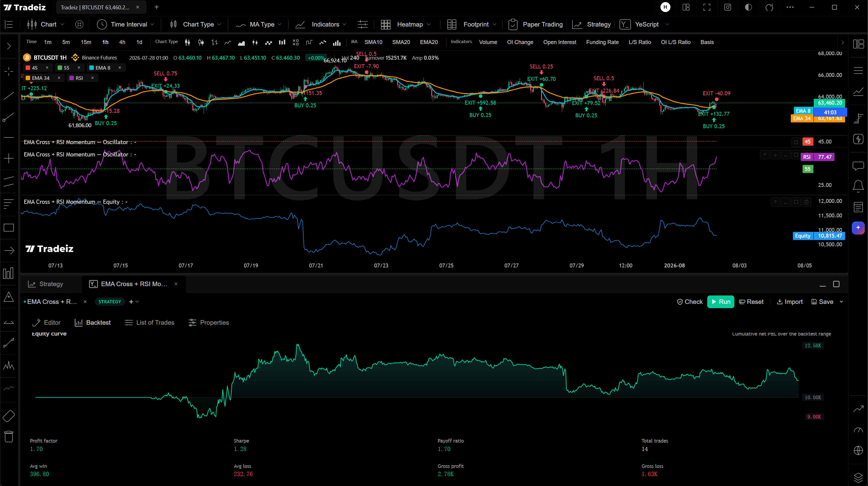The height and width of the screenshot is (486, 868).
Task: Toggle the Open Interest indicator
Action: [559, 42]
